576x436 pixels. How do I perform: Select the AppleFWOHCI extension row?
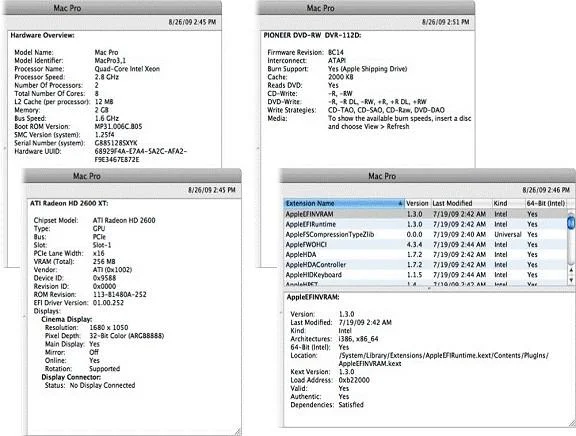point(425,244)
